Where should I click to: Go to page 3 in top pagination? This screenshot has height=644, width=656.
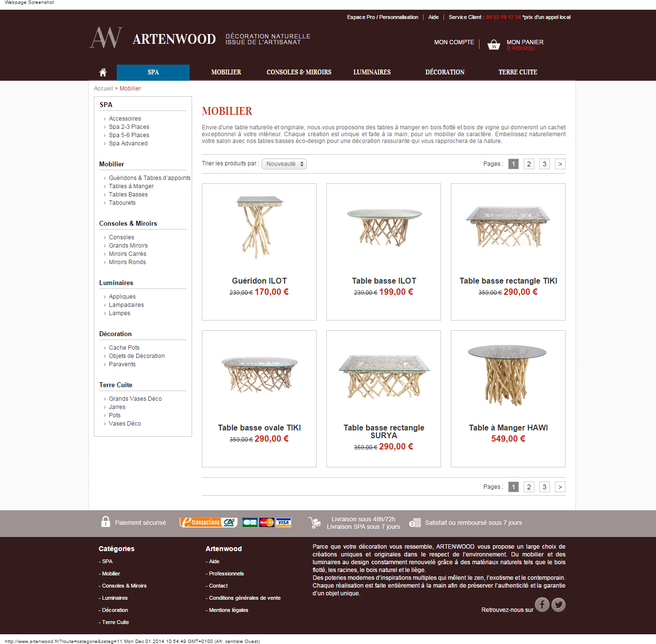pyautogui.click(x=545, y=164)
